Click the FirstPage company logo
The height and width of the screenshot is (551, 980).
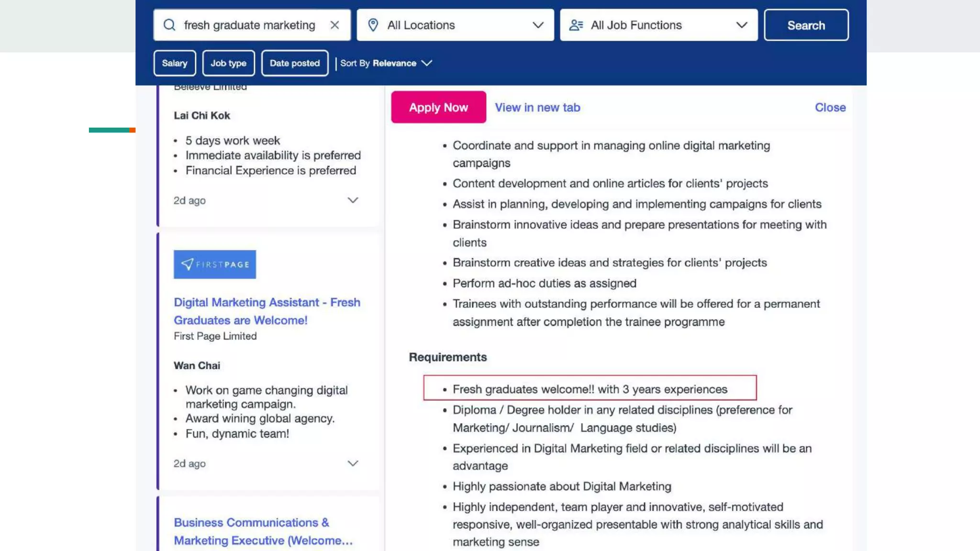coord(214,264)
